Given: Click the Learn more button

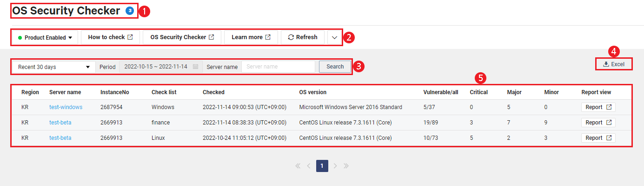Looking at the screenshot, I should 251,37.
